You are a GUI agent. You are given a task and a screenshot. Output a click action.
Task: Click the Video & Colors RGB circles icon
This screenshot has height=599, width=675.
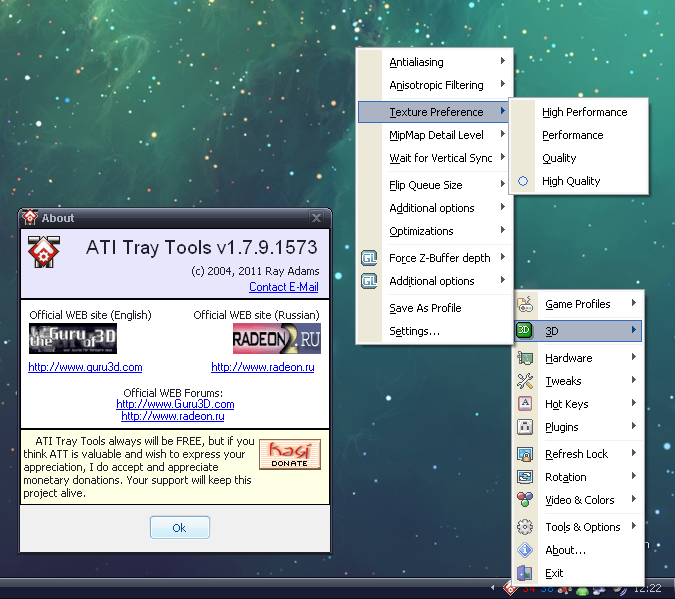pyautogui.click(x=525, y=500)
